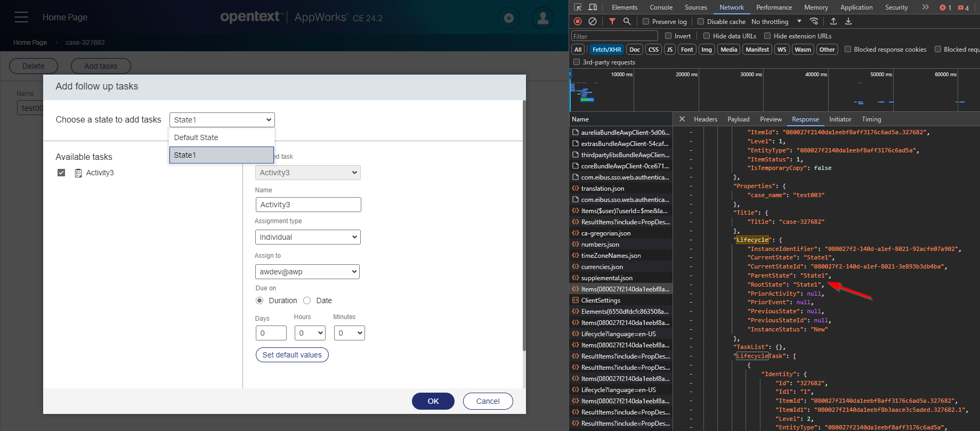The width and height of the screenshot is (980, 431).
Task: Click the stop recording network log icon
Action: point(578,21)
